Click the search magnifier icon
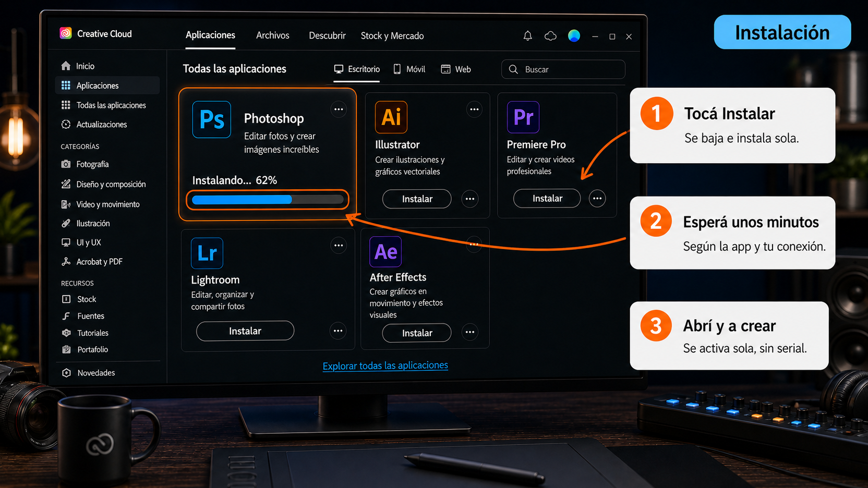868x488 pixels. click(x=513, y=69)
